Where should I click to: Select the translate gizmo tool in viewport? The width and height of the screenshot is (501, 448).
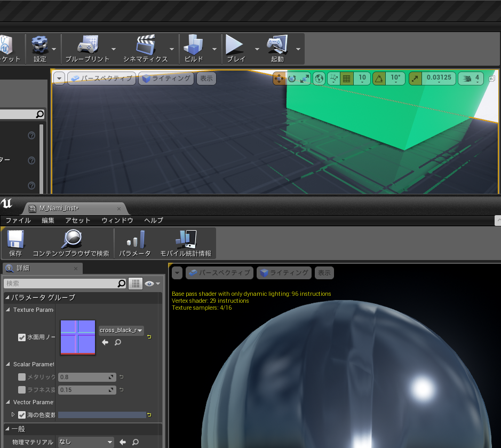(x=279, y=78)
